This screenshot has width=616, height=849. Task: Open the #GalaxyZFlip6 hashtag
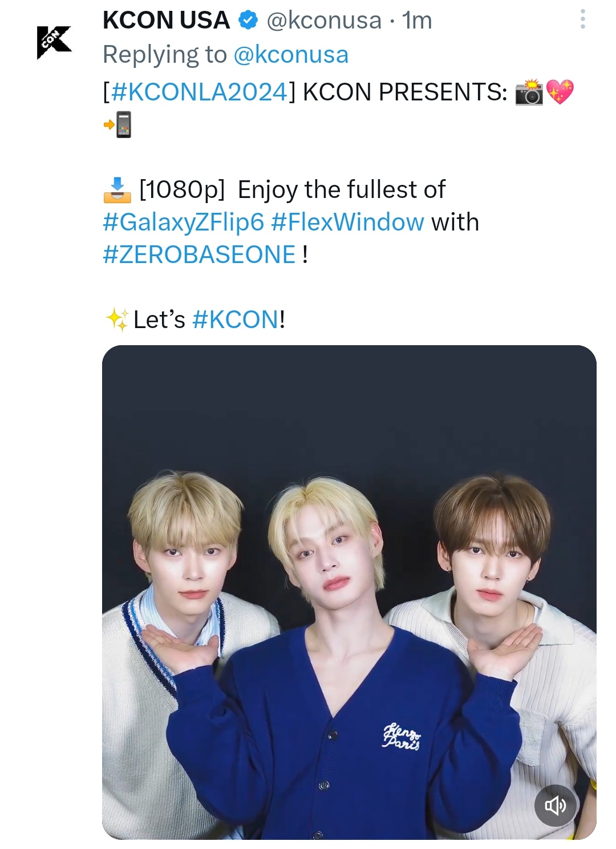click(184, 223)
